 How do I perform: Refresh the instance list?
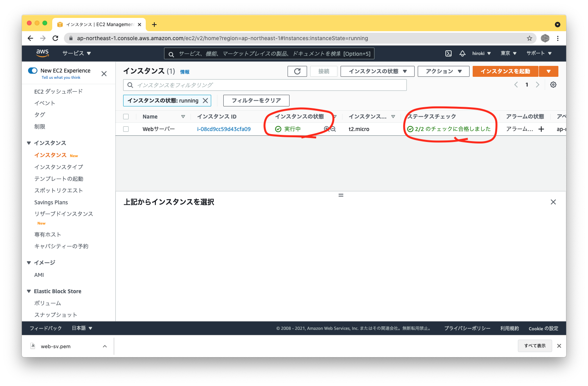pos(297,71)
